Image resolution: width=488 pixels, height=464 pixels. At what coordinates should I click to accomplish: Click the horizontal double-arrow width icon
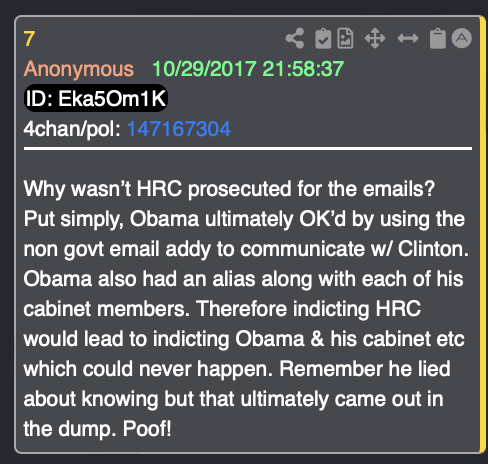408,38
